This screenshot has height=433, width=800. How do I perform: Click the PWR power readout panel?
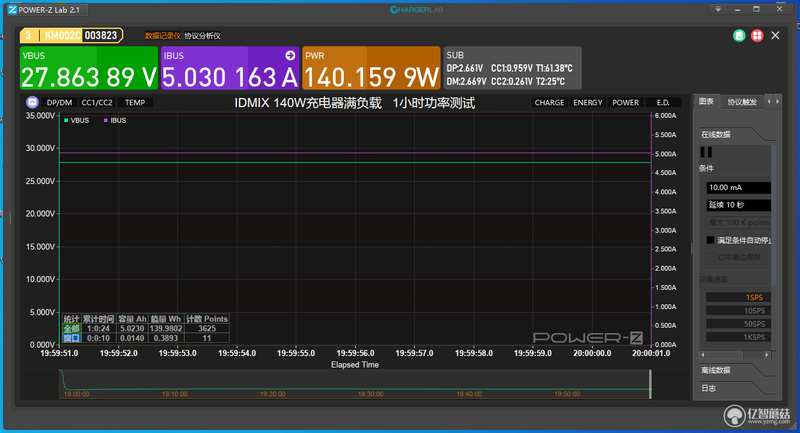pos(371,68)
